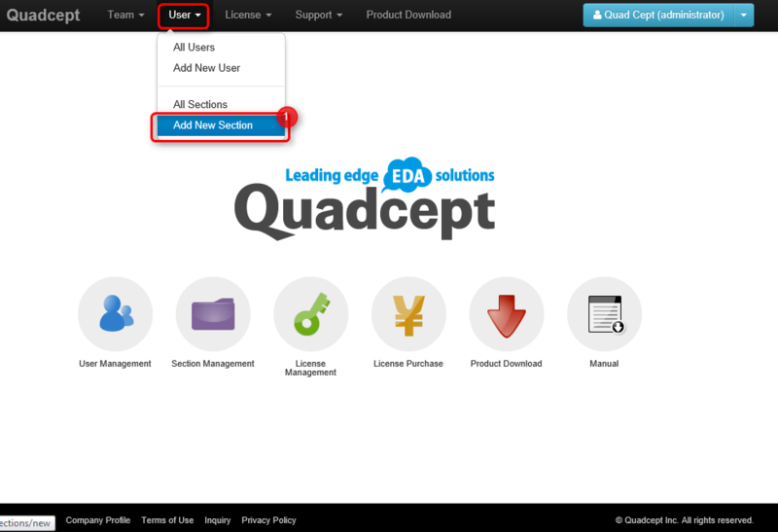Open Product Download in the navbar
This screenshot has height=532, width=778.
pos(408,15)
